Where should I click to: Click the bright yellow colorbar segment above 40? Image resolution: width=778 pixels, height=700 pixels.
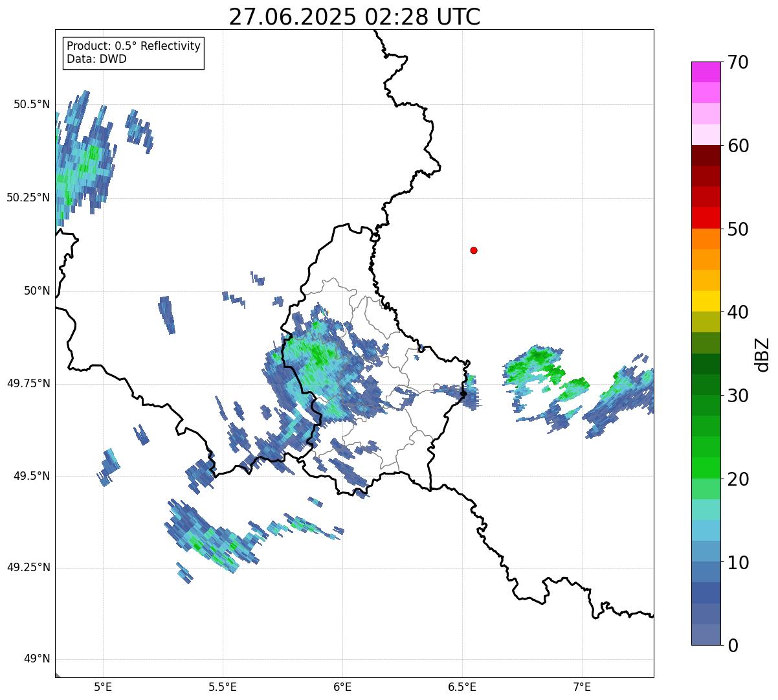pyautogui.click(x=706, y=301)
